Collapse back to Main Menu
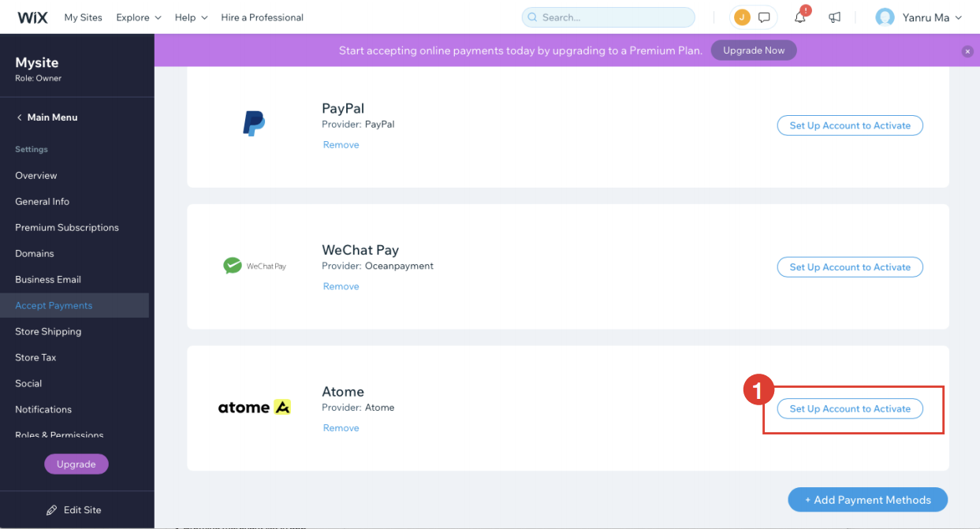The image size is (980, 529). [x=47, y=117]
